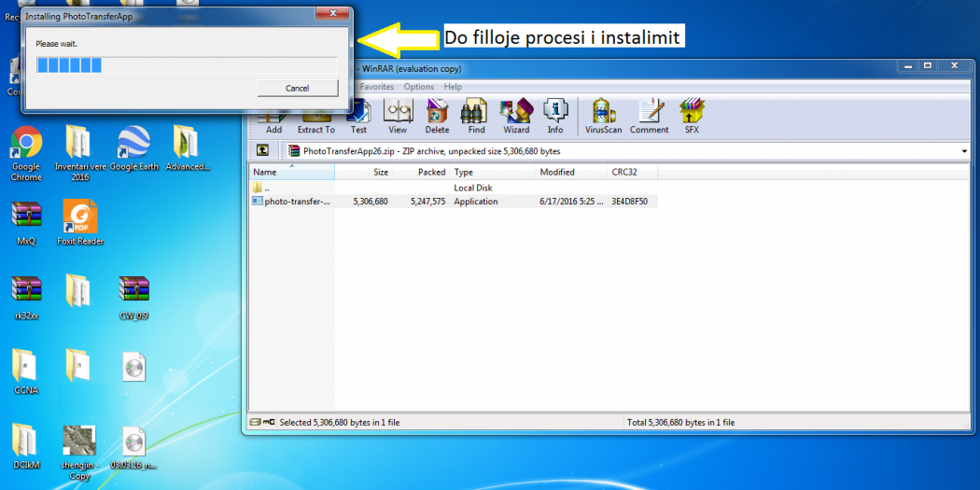Click the Add toolbar icon in WinRAR
The image size is (980, 490).
pyautogui.click(x=273, y=119)
